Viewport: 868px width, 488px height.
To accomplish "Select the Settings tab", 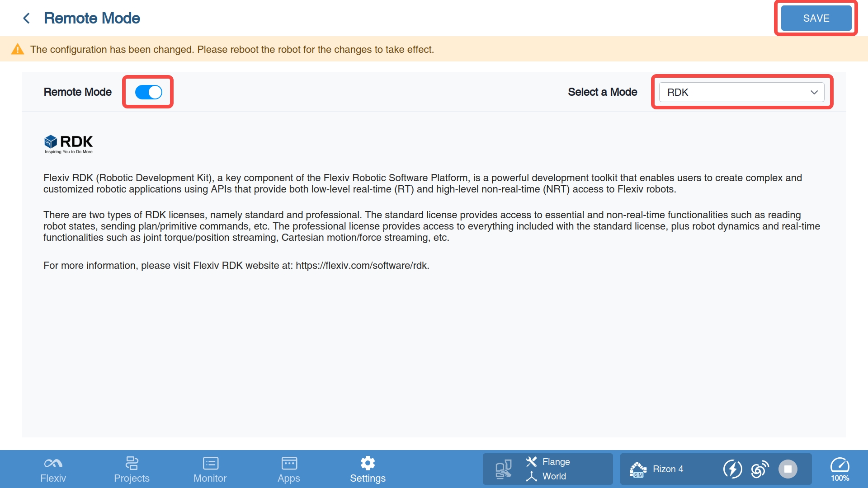I will (x=368, y=469).
